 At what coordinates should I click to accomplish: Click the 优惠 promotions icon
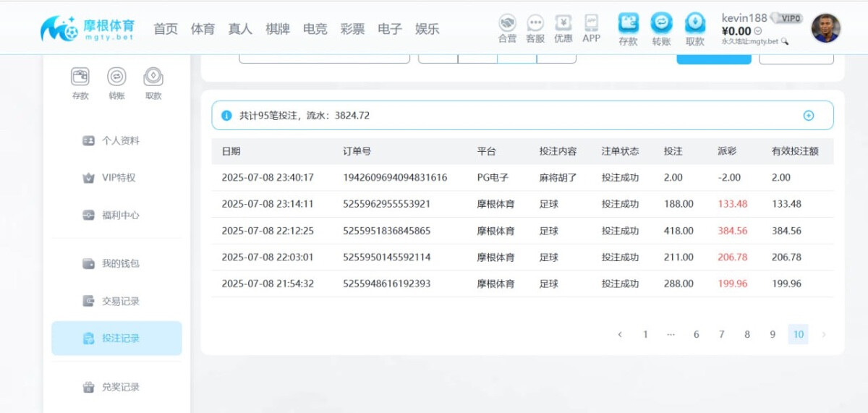click(x=563, y=24)
